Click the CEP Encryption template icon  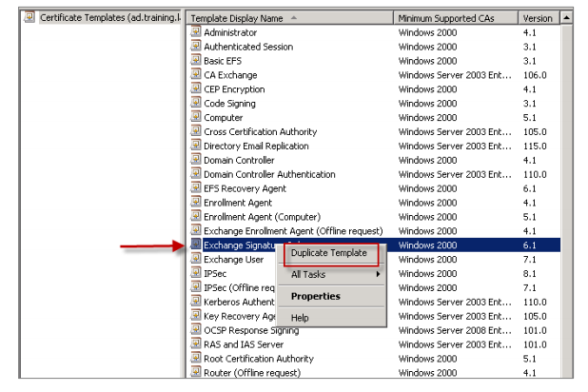point(196,88)
